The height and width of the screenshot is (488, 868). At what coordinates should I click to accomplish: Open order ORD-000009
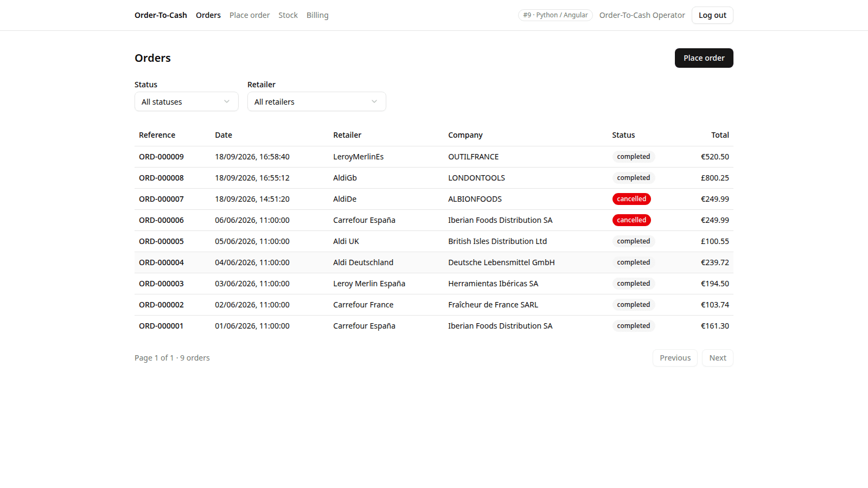click(x=161, y=157)
